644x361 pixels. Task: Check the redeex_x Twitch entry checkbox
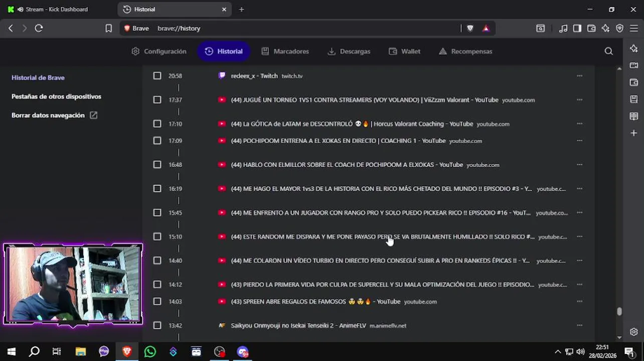(x=157, y=76)
